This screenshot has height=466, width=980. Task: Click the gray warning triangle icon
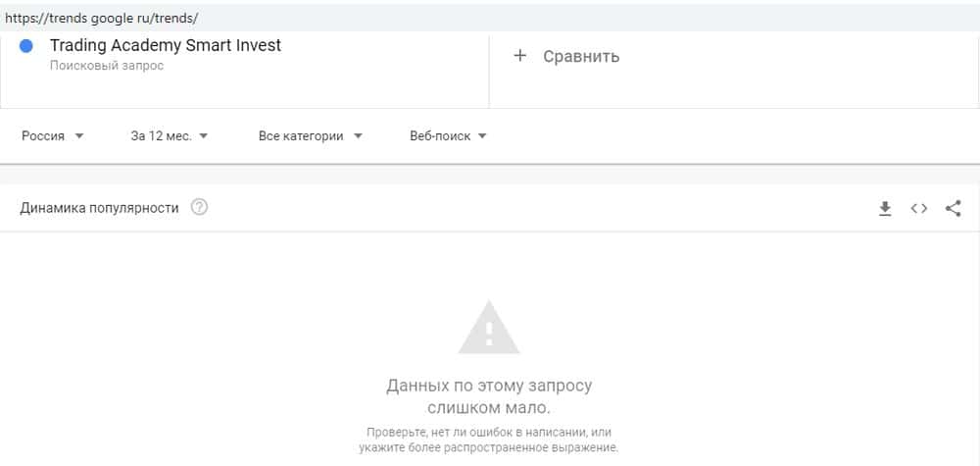click(489, 328)
